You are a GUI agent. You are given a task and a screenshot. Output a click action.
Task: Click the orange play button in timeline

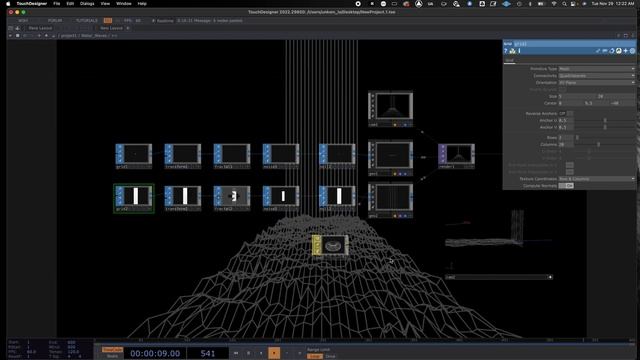(274, 353)
